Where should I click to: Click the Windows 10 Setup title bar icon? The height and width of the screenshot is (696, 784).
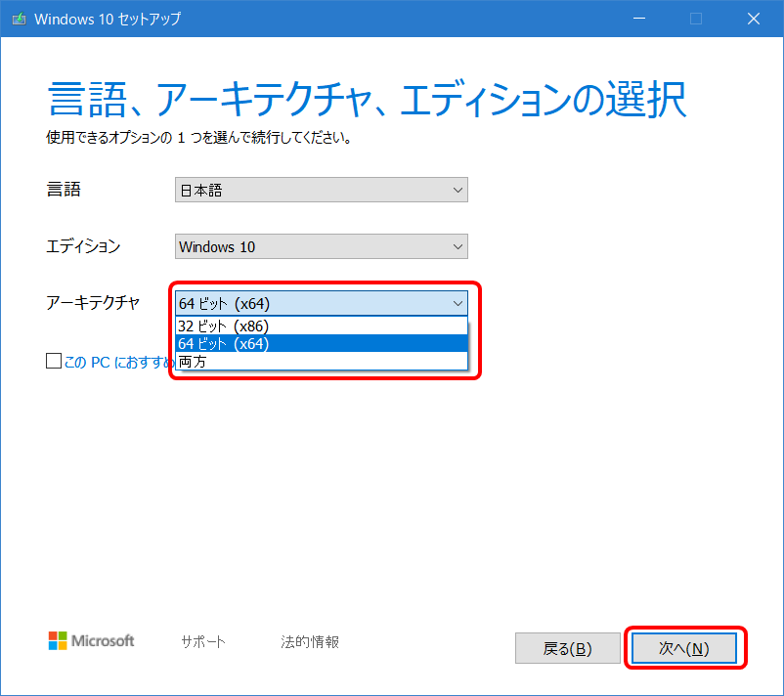tap(19, 19)
